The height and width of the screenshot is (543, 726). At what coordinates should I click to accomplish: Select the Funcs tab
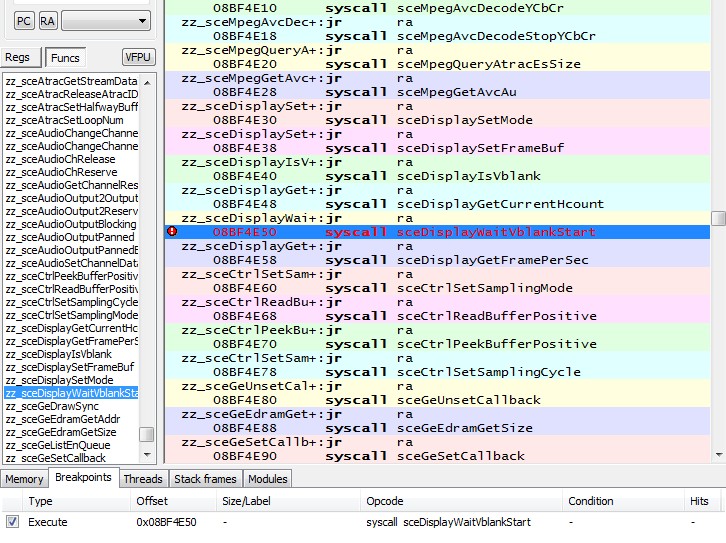[64, 58]
